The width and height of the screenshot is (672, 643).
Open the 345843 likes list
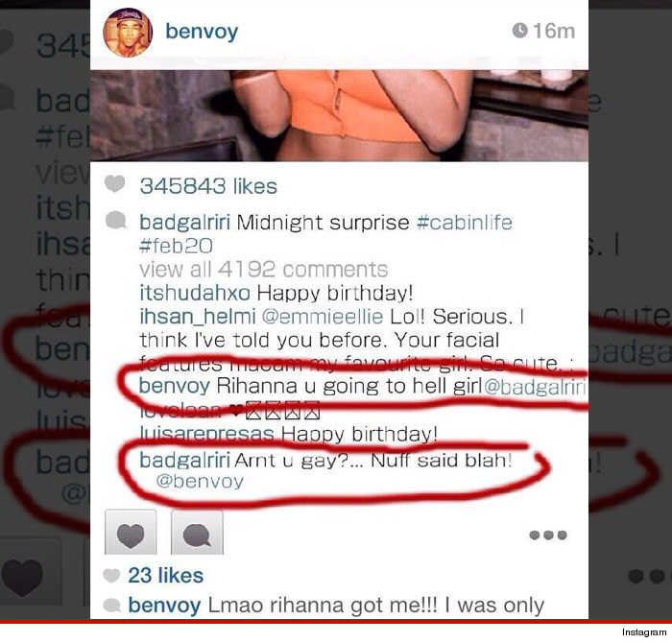pos(208,186)
